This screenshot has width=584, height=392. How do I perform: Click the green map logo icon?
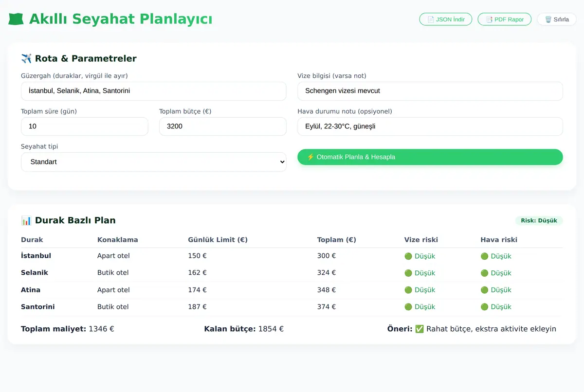16,19
